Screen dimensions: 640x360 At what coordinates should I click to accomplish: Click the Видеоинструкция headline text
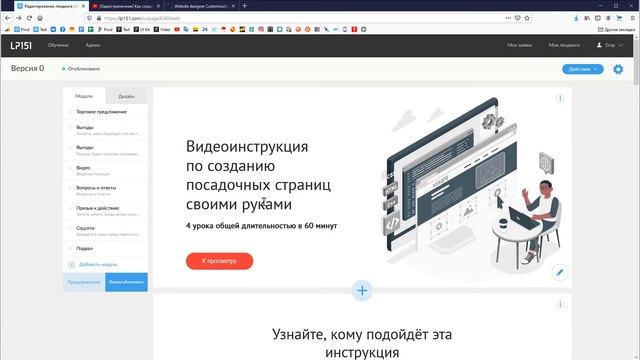click(x=258, y=175)
